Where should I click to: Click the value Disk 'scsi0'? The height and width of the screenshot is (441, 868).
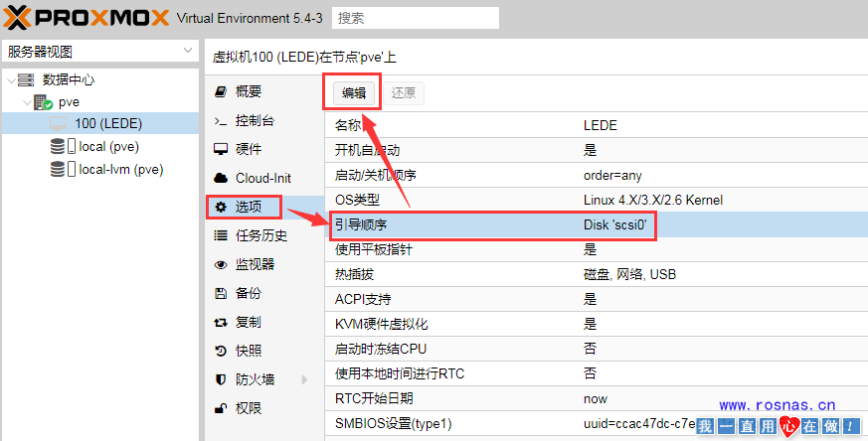click(x=615, y=224)
